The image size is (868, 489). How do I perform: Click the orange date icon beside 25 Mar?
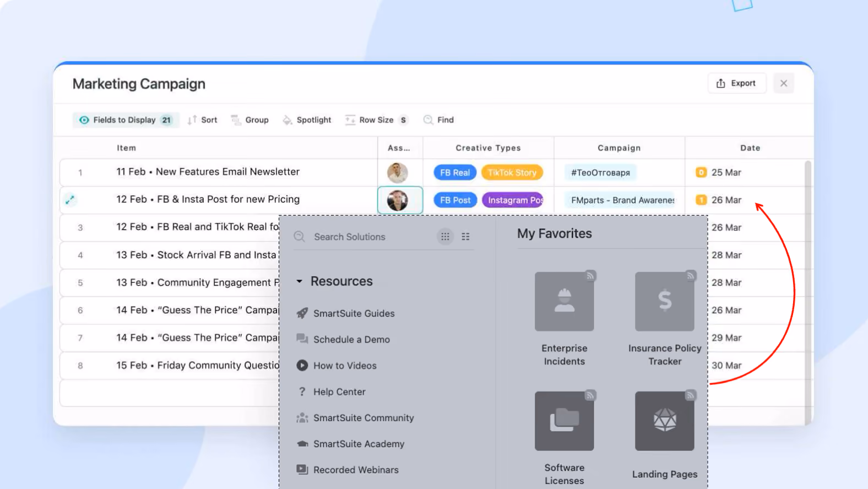pos(701,173)
